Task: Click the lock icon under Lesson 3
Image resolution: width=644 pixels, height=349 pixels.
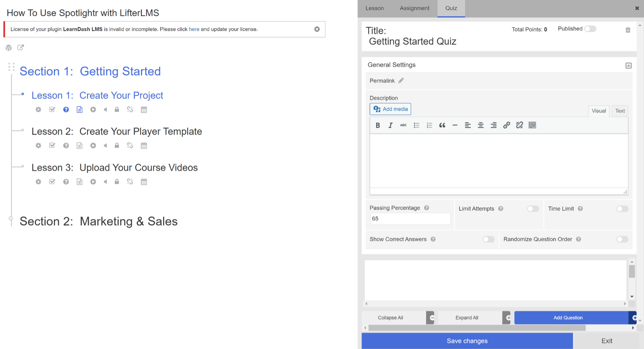Action: tap(117, 182)
